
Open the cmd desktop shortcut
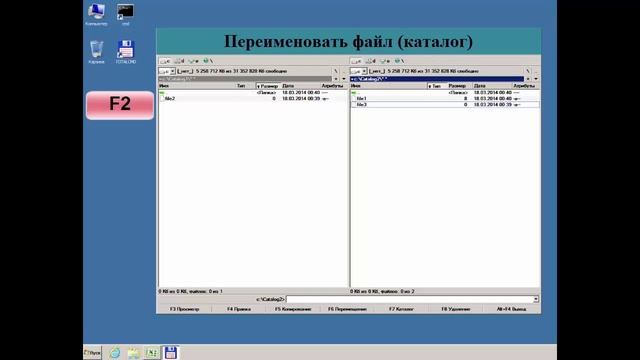(x=125, y=15)
